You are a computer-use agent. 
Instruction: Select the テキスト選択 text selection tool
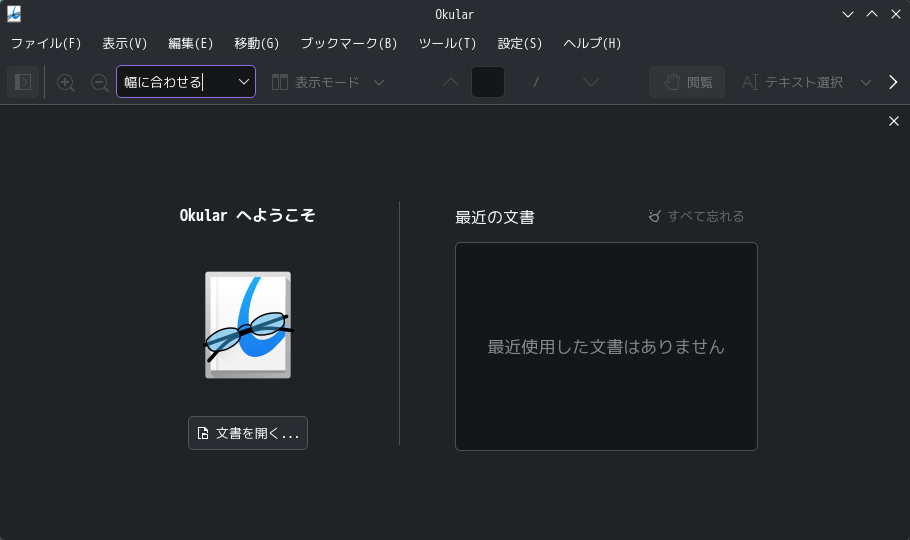[x=792, y=82]
